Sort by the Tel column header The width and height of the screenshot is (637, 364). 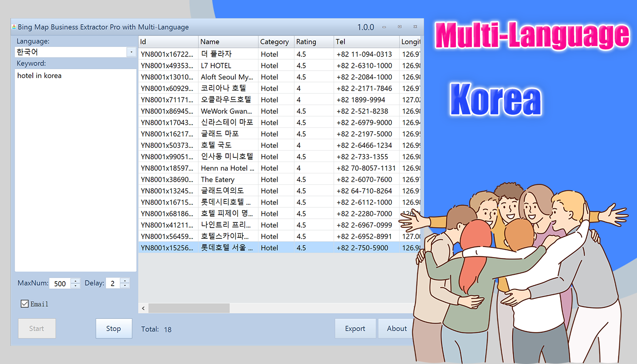click(367, 42)
